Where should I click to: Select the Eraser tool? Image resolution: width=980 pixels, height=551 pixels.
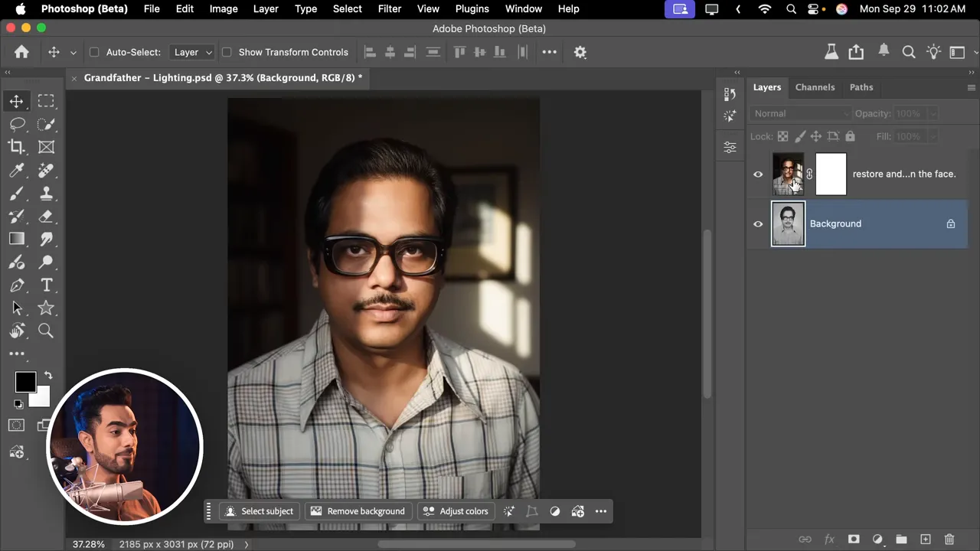(x=46, y=217)
